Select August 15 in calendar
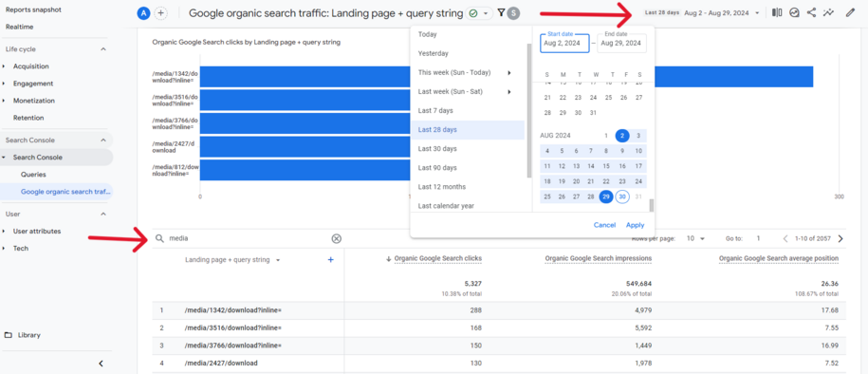The width and height of the screenshot is (868, 374). click(606, 166)
